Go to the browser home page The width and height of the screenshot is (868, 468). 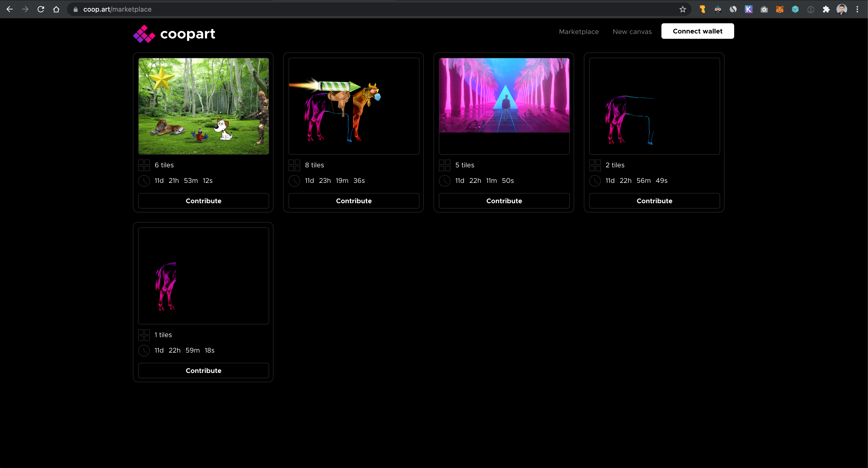[56, 9]
